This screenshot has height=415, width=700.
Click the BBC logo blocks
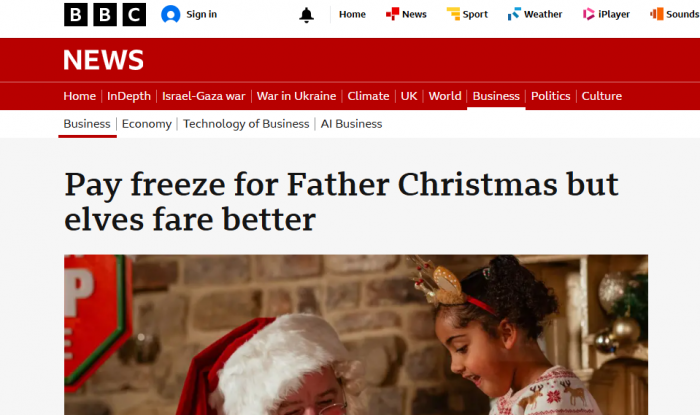coord(105,14)
